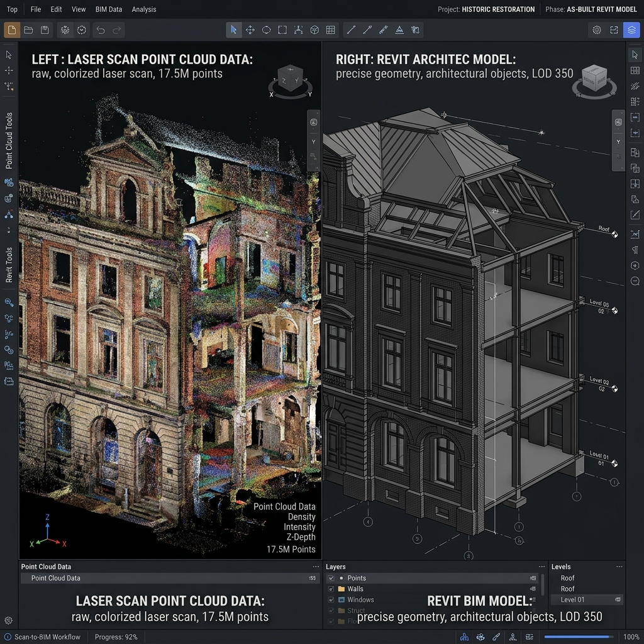644x644 pixels.
Task: Click the Y axis button in right viewport
Action: coord(618,142)
